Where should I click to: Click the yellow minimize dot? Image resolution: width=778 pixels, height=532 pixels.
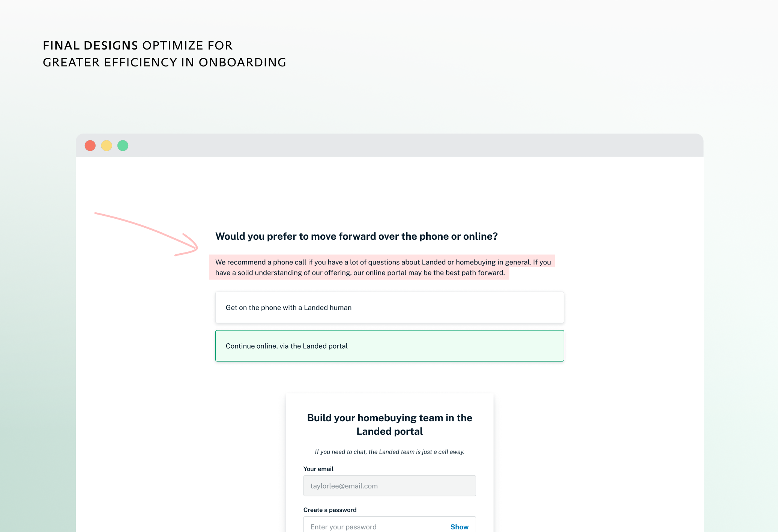(x=107, y=146)
